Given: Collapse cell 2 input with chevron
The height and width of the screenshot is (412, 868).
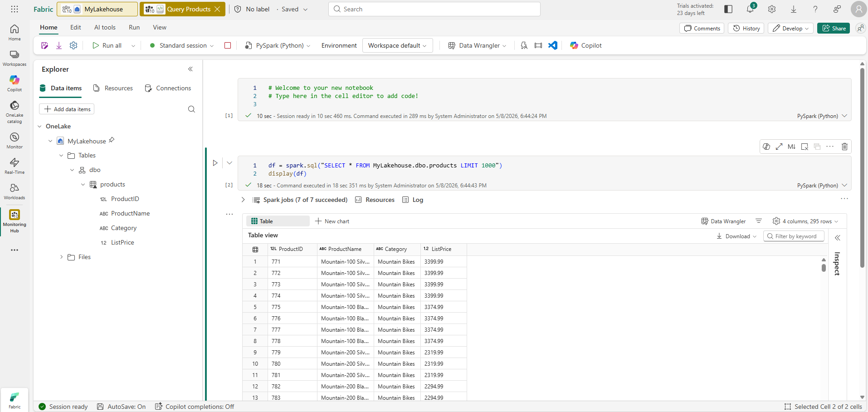Looking at the screenshot, I should click(229, 163).
